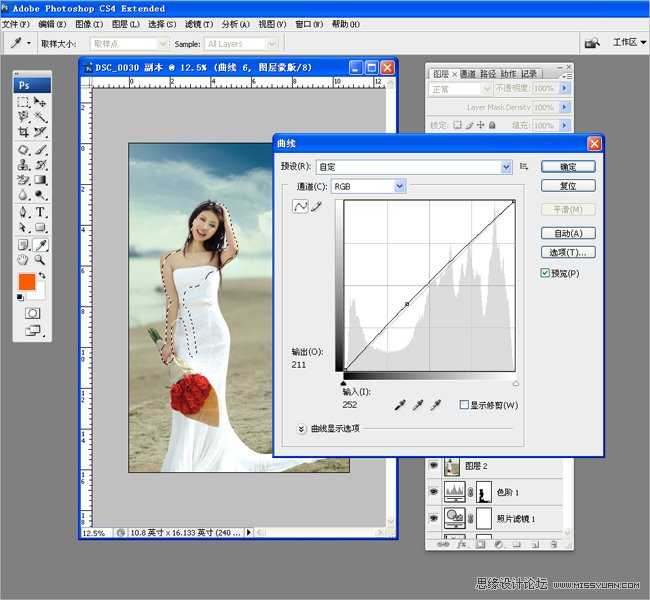Select the Hand tool
650x600 pixels.
pyautogui.click(x=23, y=259)
